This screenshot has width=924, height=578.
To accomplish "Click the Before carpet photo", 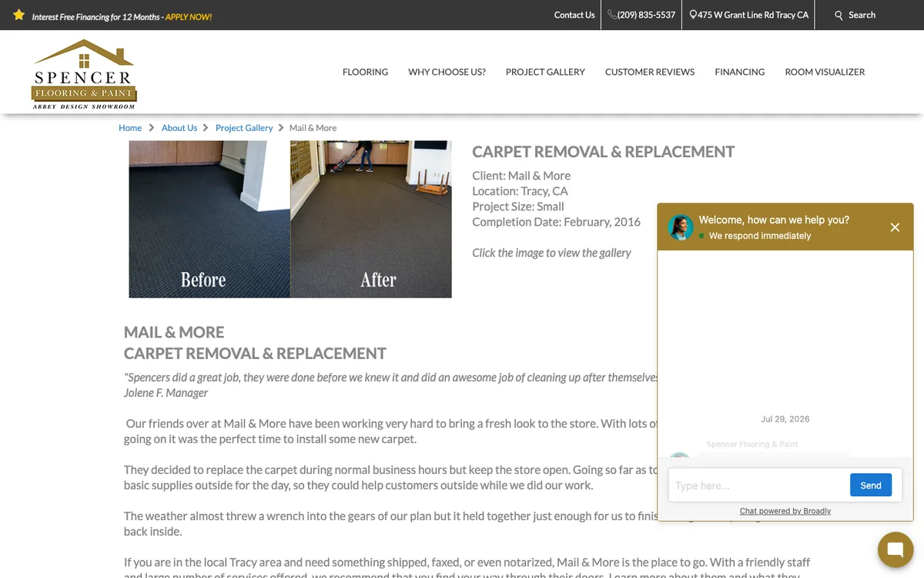I will coord(209,219).
